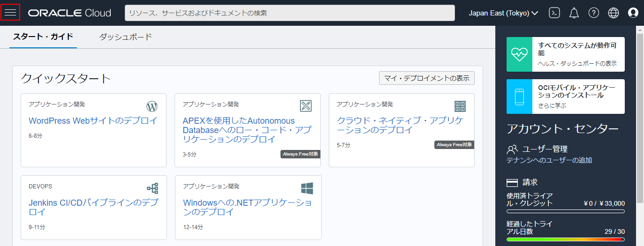Click the 6-8分 duration on WordPress card
The width and height of the screenshot is (644, 246).
coord(36,136)
